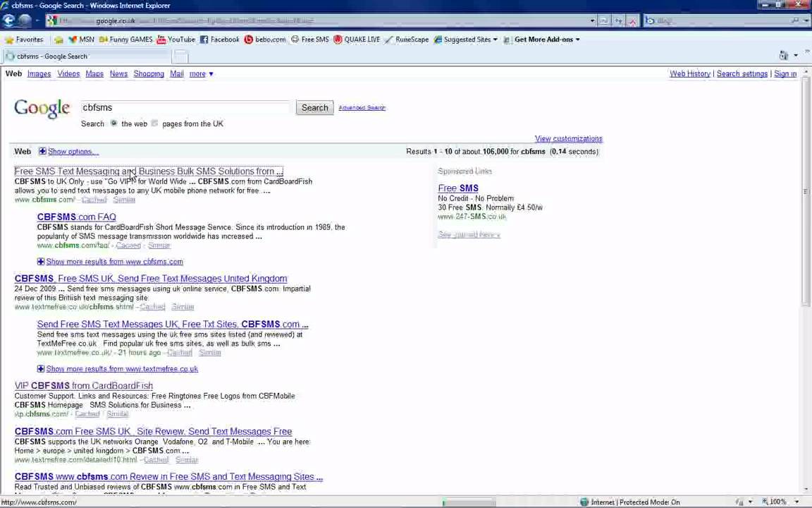
Task: Expand the Suggested Sites dropdown
Action: point(495,40)
